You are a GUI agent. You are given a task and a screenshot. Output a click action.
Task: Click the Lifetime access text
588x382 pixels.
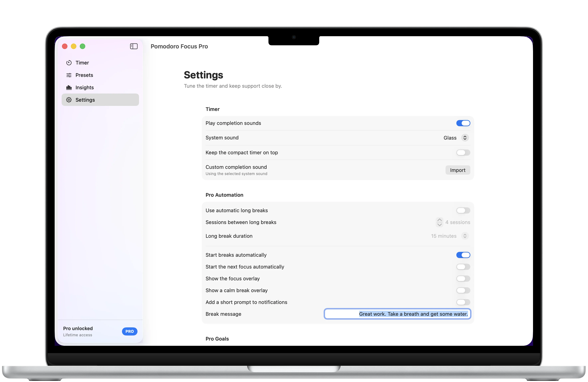(x=78, y=335)
